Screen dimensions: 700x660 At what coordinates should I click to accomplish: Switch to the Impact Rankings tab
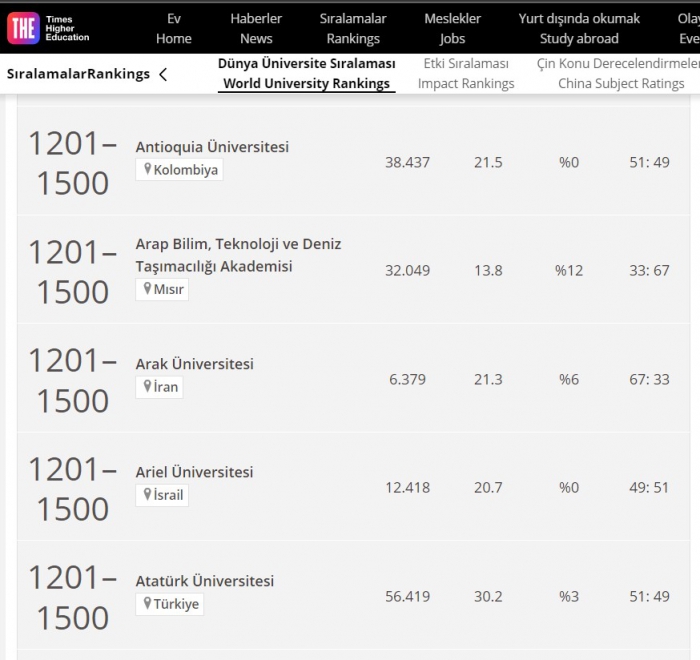pyautogui.click(x=466, y=74)
